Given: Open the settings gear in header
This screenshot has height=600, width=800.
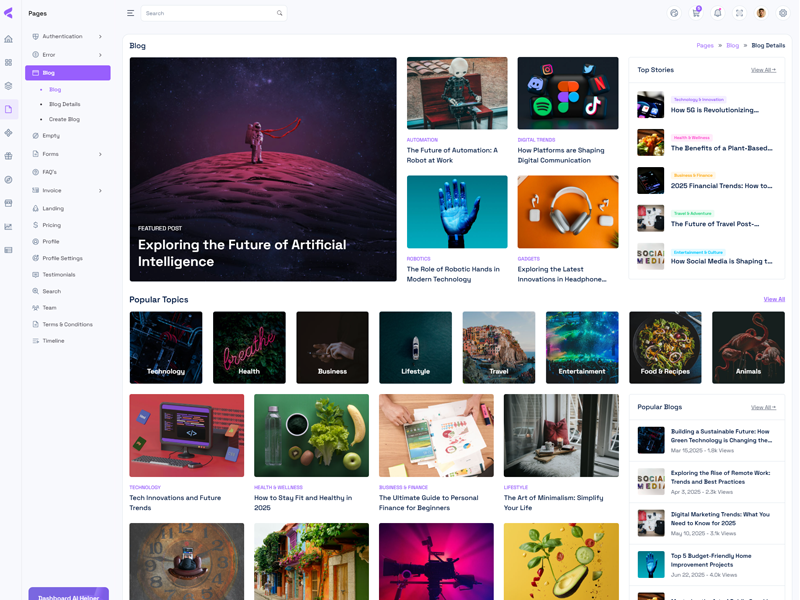Looking at the screenshot, I should point(783,13).
